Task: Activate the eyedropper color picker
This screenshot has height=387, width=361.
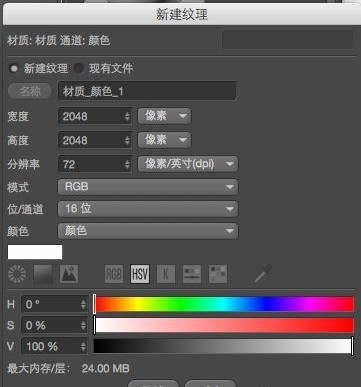Action: 263,274
